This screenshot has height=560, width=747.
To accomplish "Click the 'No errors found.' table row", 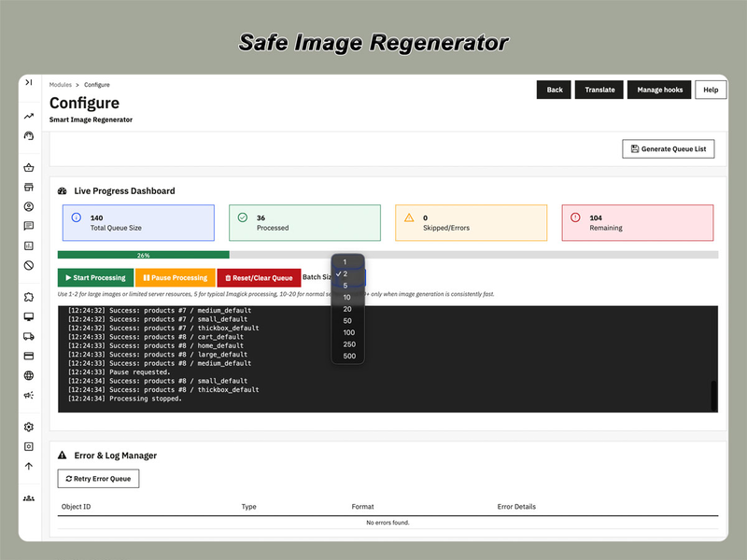I will [388, 523].
